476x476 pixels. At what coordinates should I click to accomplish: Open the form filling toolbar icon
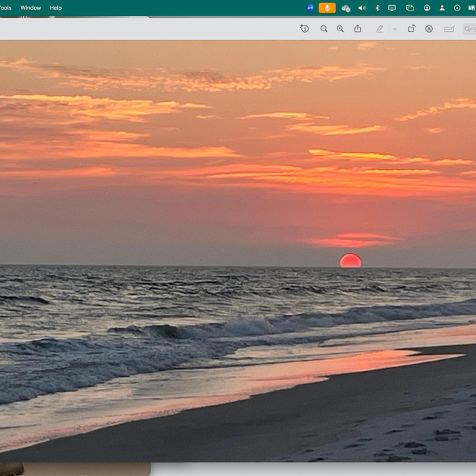pyautogui.click(x=449, y=29)
